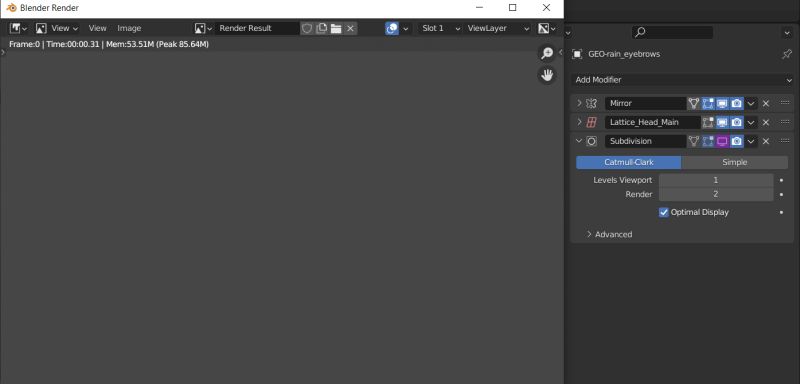Toggle Subdivision modifier render visibility
The image size is (800, 384).
pos(736,141)
